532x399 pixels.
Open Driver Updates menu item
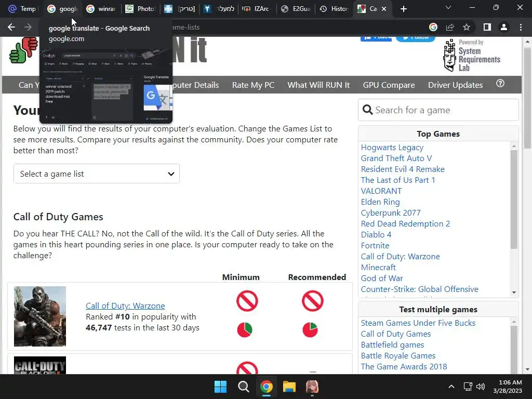coord(455,85)
